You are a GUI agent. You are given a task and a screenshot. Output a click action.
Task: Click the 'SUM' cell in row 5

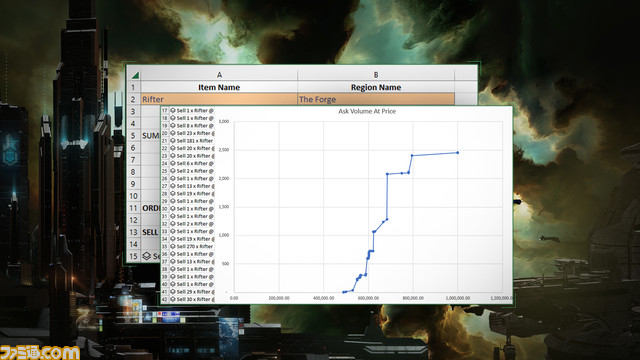(150, 136)
